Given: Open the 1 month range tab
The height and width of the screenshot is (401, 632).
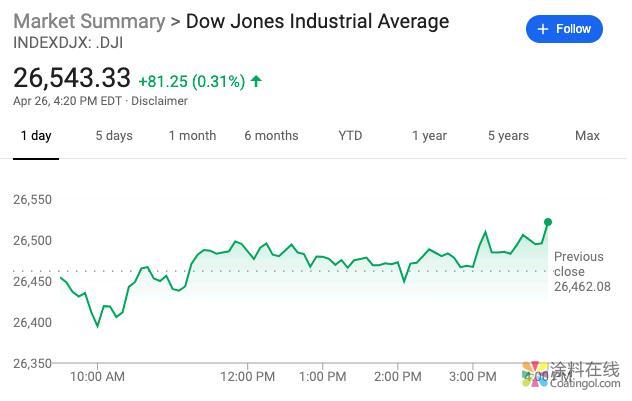Looking at the screenshot, I should tap(192, 136).
